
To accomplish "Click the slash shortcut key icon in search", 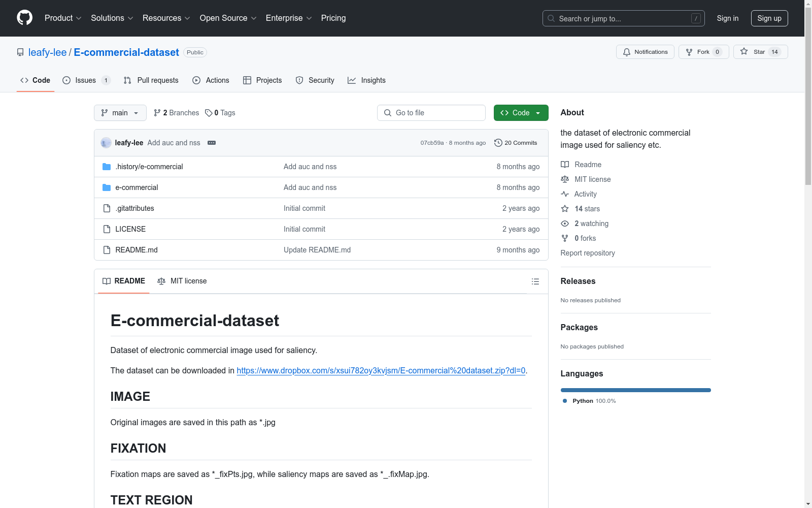I will (696, 18).
